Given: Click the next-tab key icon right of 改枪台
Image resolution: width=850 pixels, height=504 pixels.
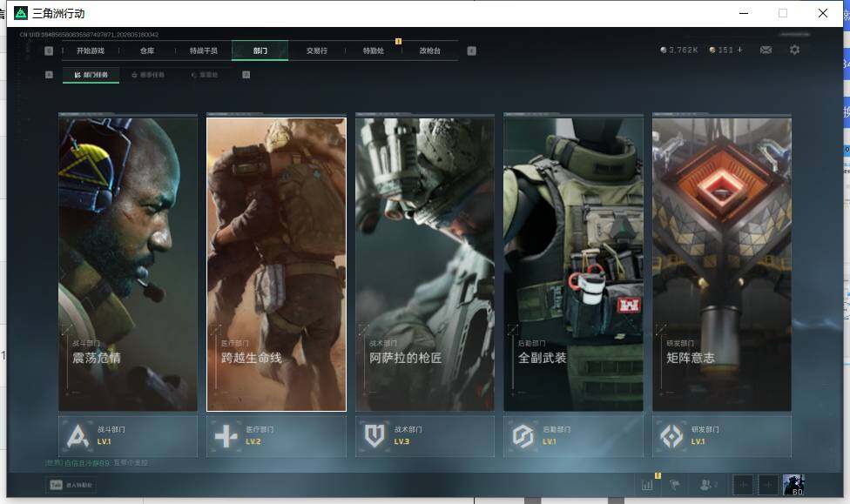Looking at the screenshot, I should click(472, 51).
